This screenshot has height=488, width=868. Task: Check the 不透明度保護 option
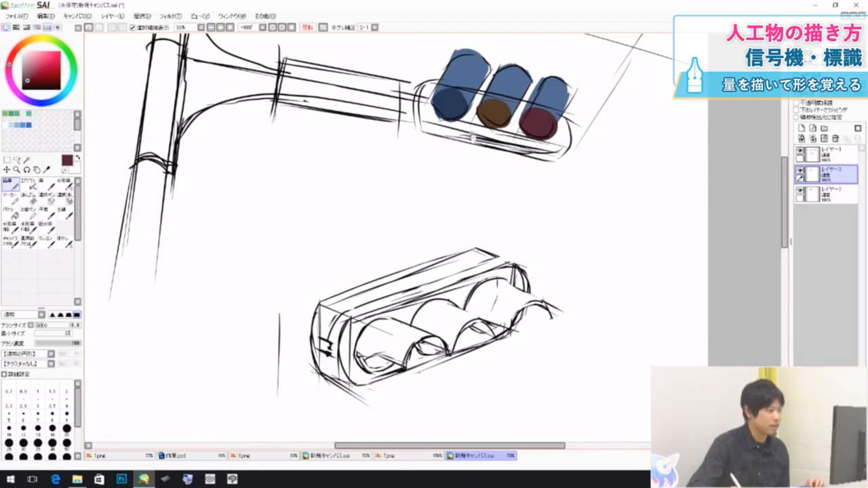click(796, 103)
